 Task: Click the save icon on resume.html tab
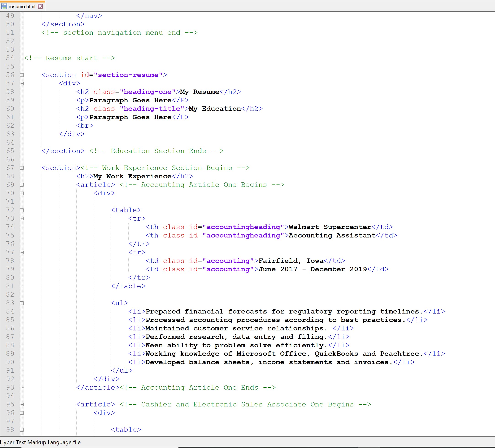[4, 6]
